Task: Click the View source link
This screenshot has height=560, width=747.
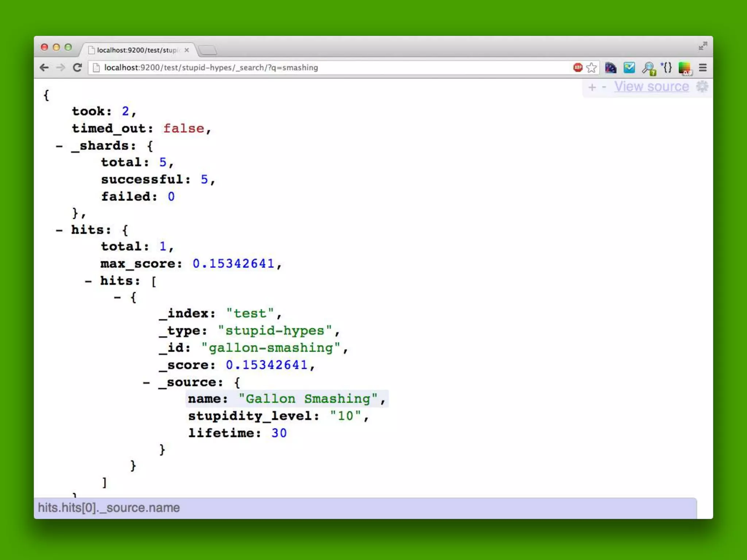Action: [651, 87]
